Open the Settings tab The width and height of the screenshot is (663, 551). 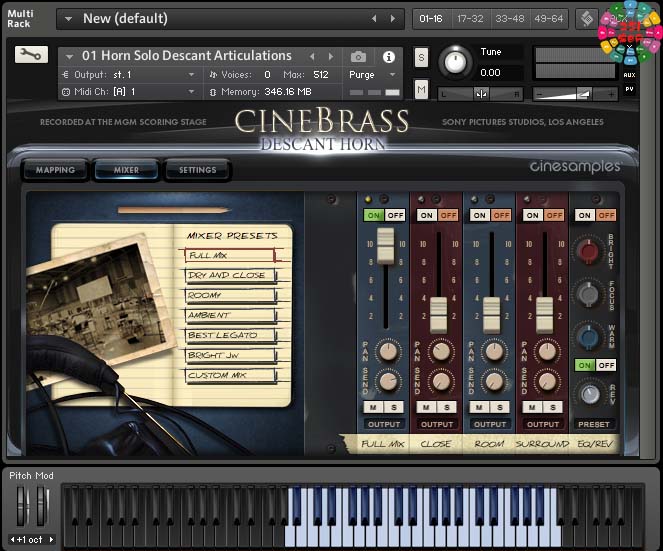(197, 170)
